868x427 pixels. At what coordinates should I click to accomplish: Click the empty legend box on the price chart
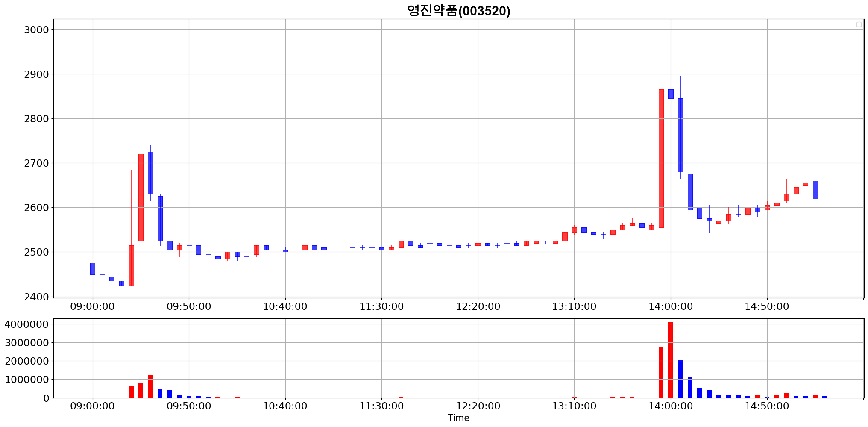click(859, 24)
